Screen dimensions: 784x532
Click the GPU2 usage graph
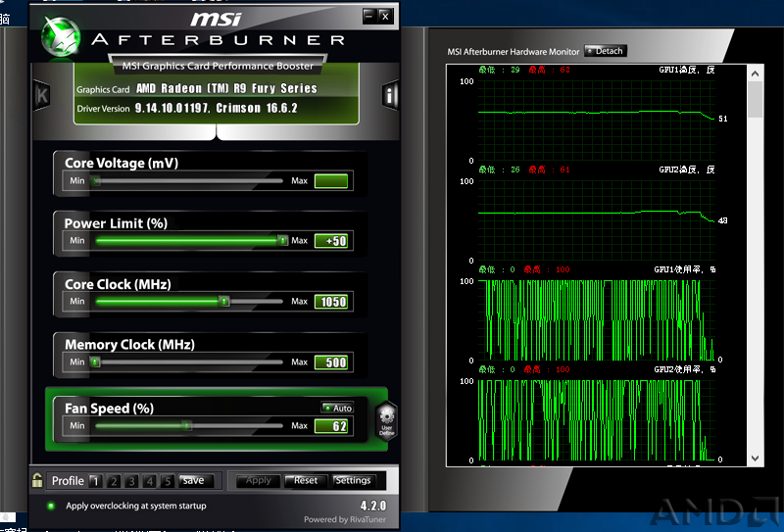597,420
